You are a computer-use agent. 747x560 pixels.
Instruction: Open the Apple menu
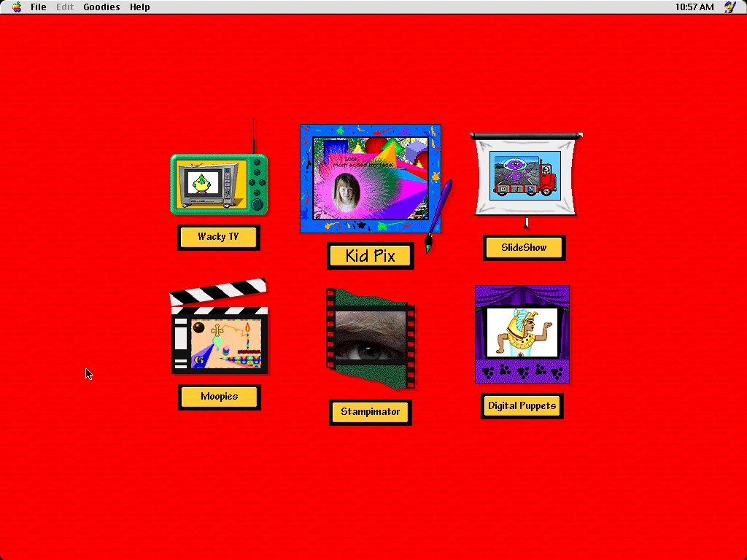tap(17, 7)
